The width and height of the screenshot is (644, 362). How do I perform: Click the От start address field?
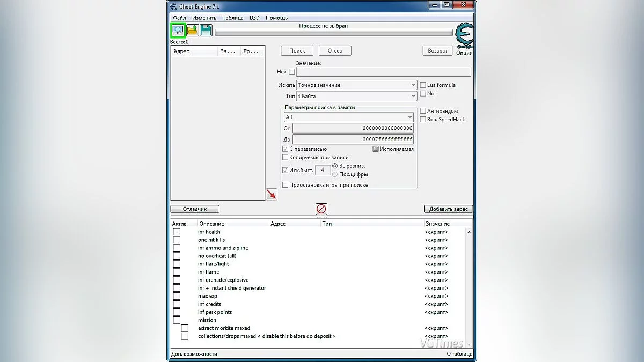353,128
